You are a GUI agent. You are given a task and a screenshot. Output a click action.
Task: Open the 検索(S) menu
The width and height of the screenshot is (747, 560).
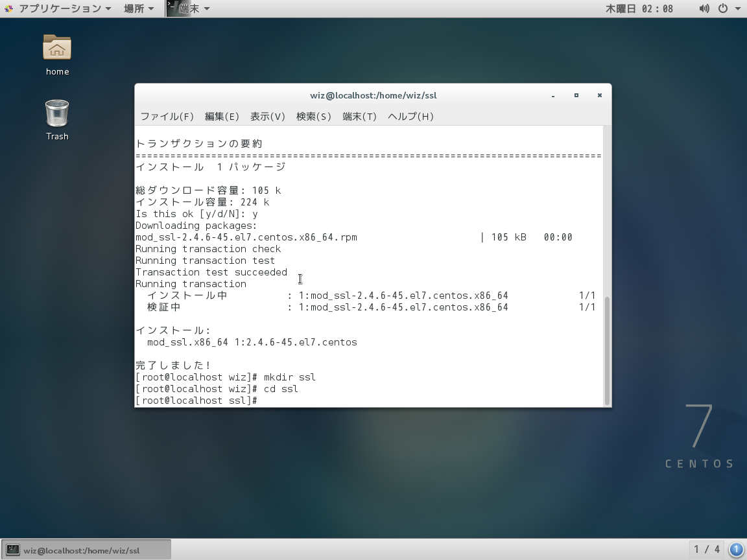(x=313, y=117)
